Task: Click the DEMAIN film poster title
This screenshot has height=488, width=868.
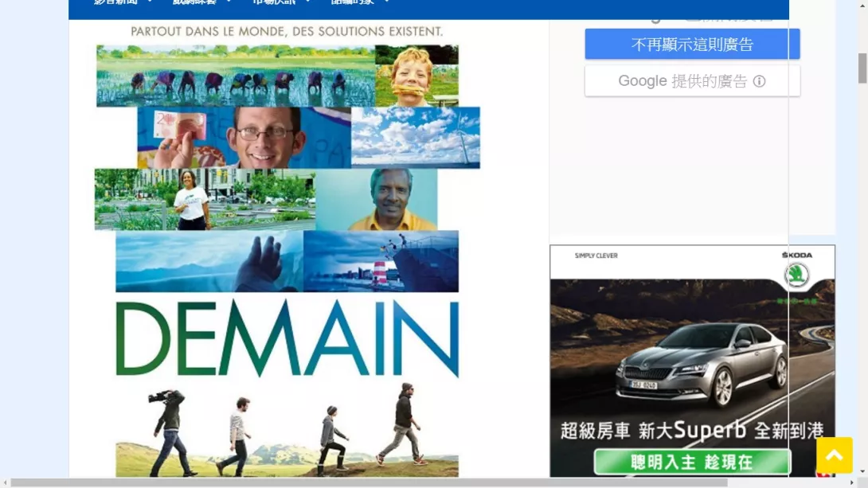Action: coord(287,338)
